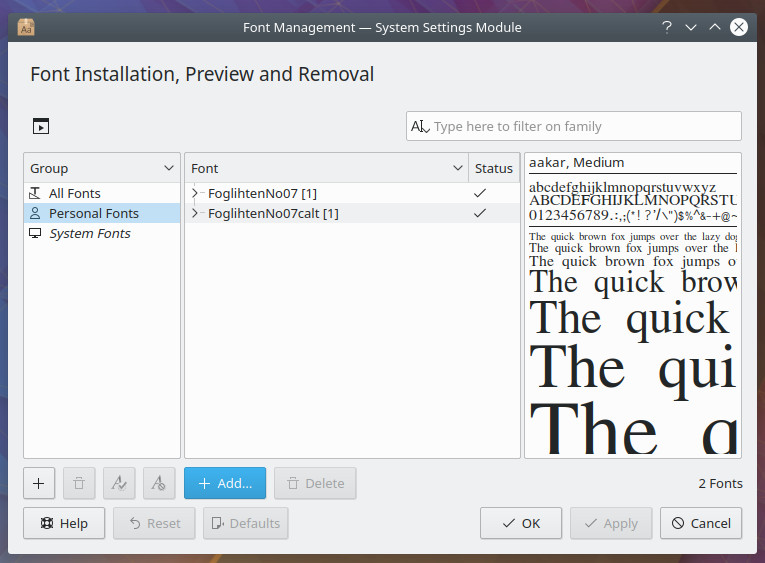765x563 pixels.
Task: Click the Add... button
Action: [225, 483]
